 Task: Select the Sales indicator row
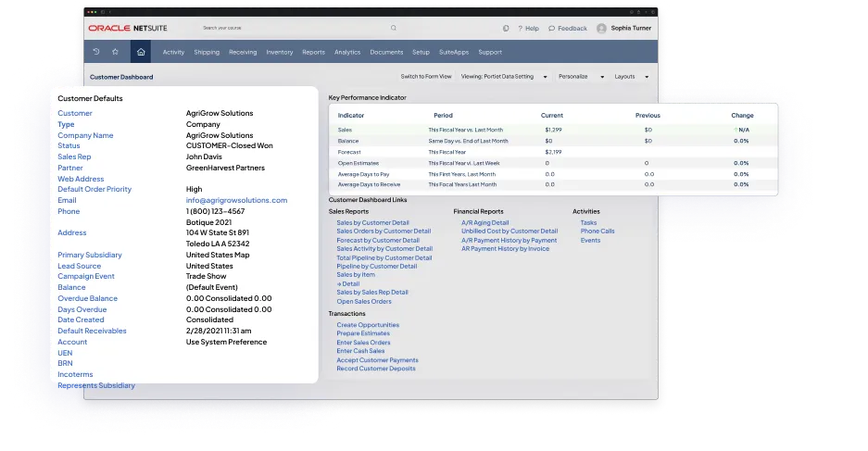point(552,130)
